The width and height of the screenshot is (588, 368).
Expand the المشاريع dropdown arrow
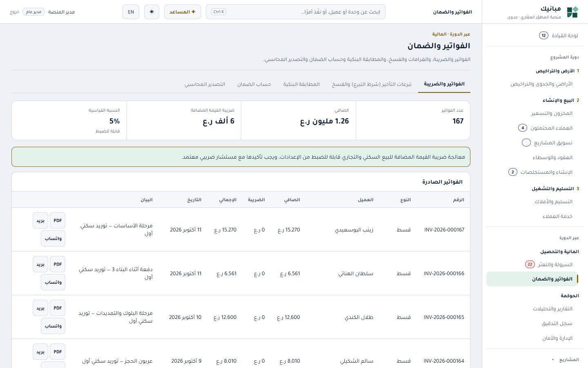tap(553, 360)
